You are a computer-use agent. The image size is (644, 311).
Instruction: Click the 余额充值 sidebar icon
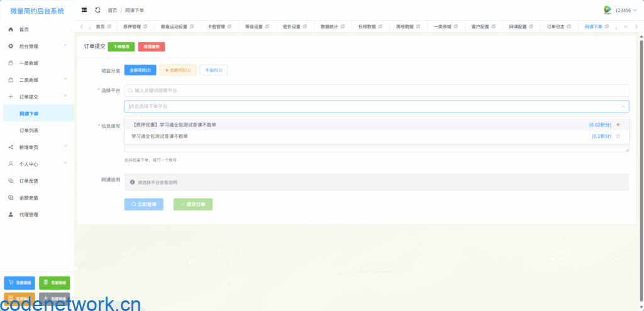click(x=11, y=197)
